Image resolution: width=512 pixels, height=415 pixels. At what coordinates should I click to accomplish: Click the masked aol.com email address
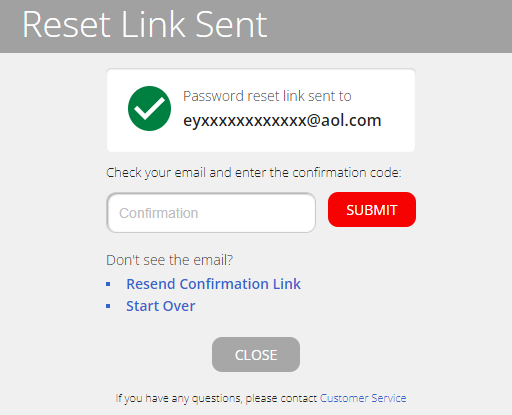pos(282,120)
